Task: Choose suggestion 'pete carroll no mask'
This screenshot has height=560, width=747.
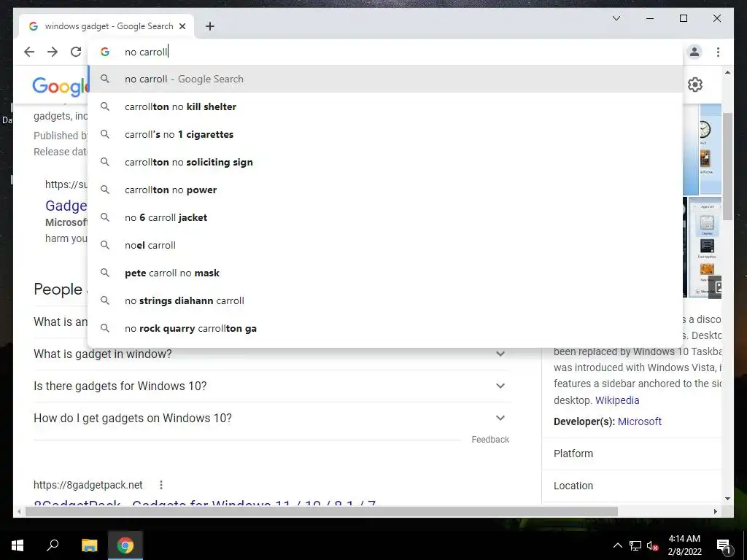Action: (x=385, y=273)
